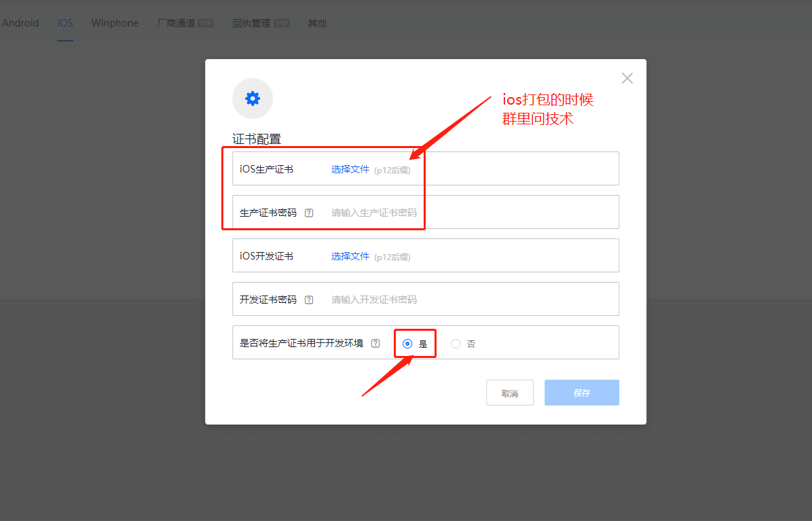
Task: Open help icon next to 开发证书密码
Action: coord(309,300)
